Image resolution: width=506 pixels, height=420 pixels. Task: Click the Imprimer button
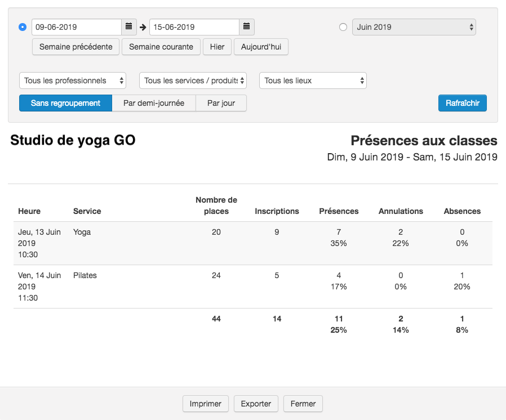[x=206, y=404]
